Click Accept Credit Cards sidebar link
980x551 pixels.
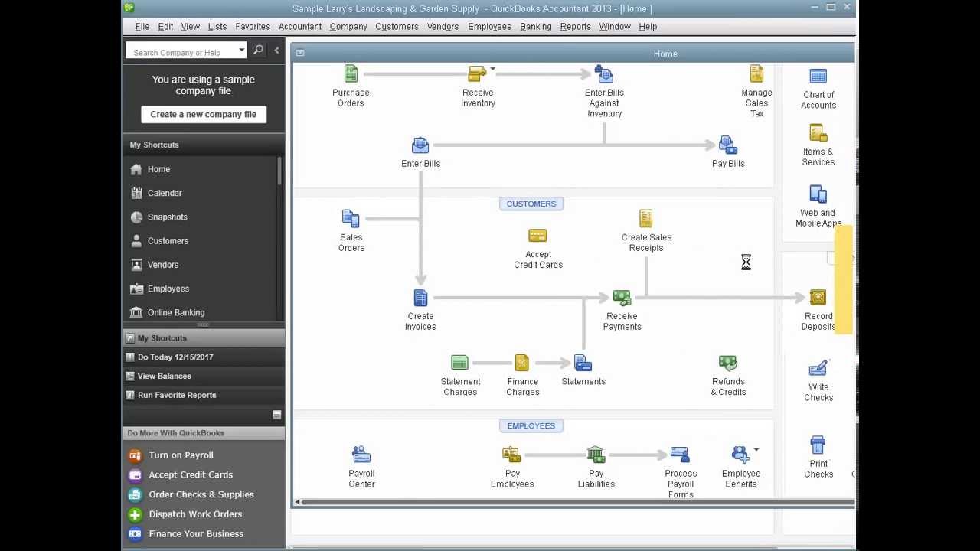pyautogui.click(x=191, y=475)
